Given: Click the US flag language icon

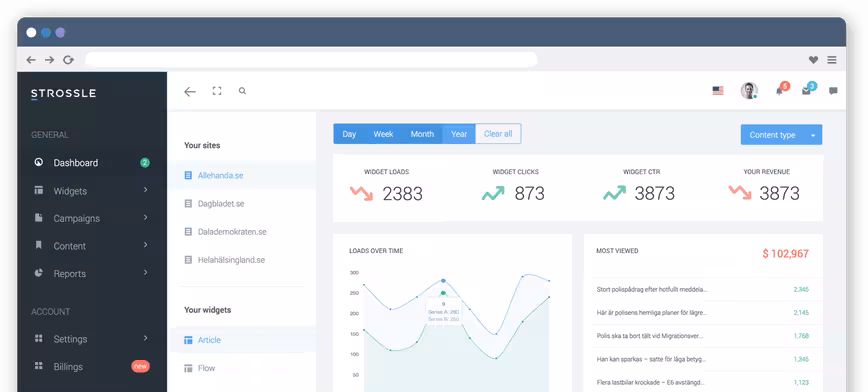Looking at the screenshot, I should [718, 91].
